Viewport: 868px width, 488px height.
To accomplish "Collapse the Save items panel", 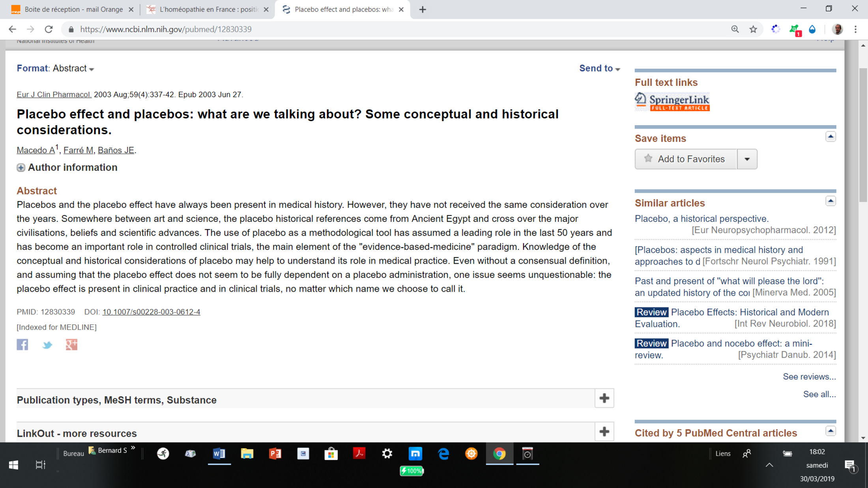I will click(x=831, y=137).
